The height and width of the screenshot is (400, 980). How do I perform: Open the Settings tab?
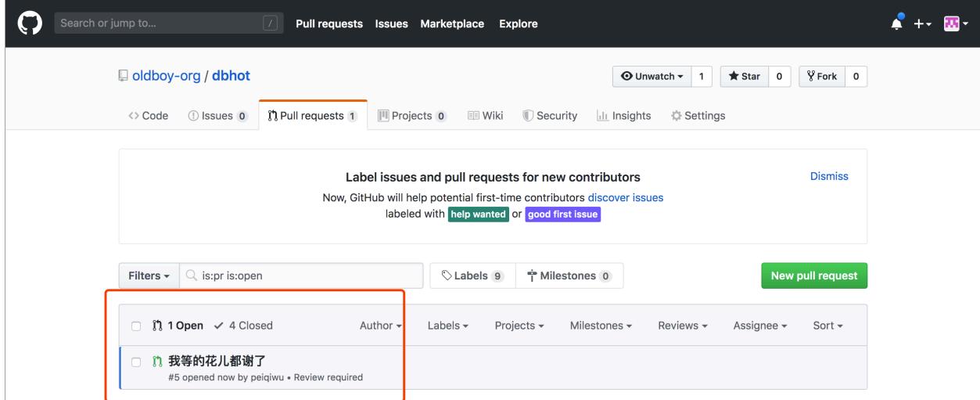pyautogui.click(x=698, y=116)
